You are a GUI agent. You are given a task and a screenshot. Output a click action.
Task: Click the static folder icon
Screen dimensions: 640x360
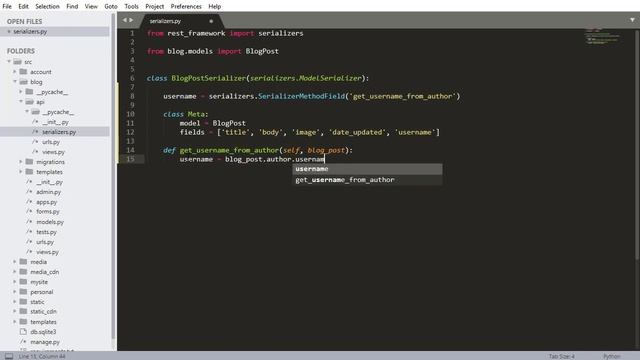23,302
